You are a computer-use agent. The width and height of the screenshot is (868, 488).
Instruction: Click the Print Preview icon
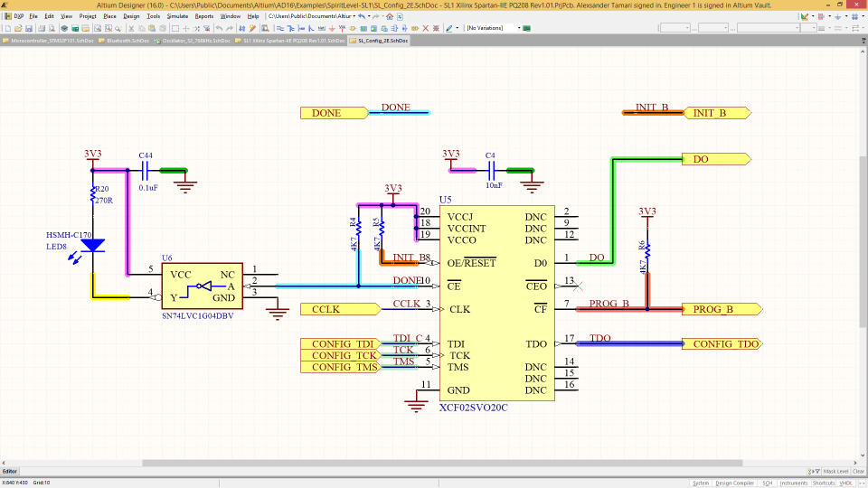pyautogui.click(x=52, y=28)
